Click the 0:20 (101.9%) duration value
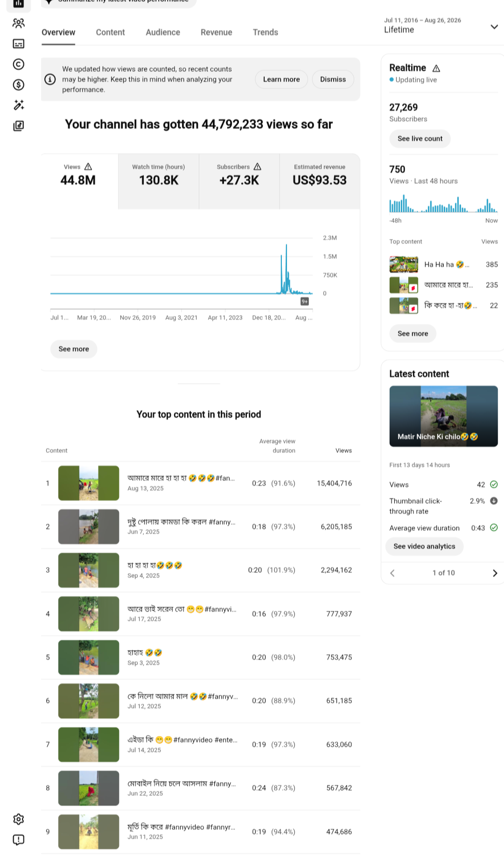This screenshot has height=860, width=504. pos(272,570)
